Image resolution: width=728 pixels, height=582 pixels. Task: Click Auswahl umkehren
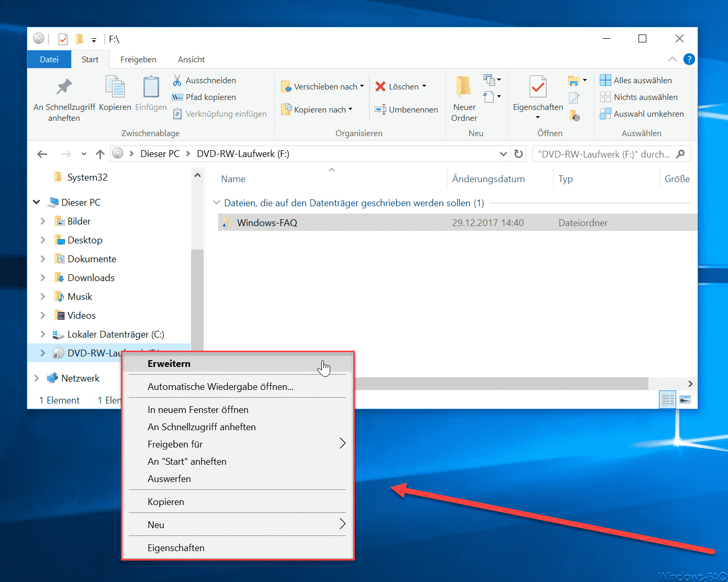pyautogui.click(x=642, y=114)
